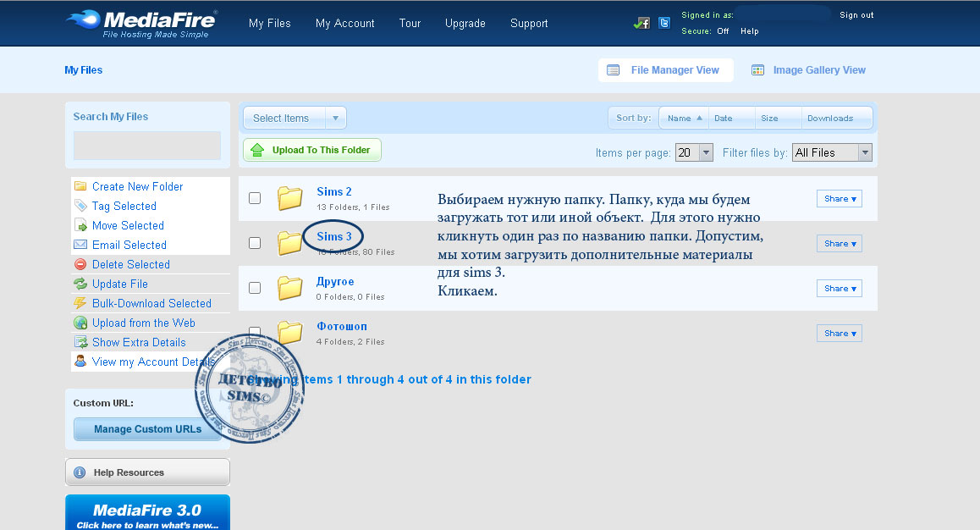Click '13 Folders, 1 Files' text
This screenshot has height=530, width=980.
pyautogui.click(x=353, y=207)
